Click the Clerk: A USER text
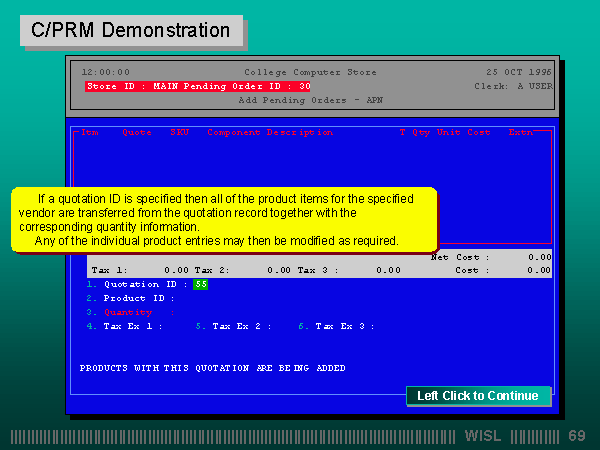 514,86
